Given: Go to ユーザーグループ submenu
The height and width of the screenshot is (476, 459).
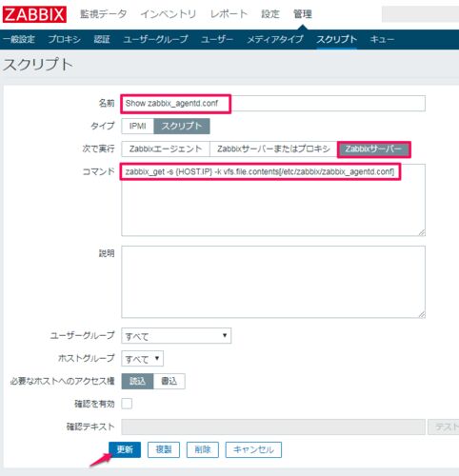Looking at the screenshot, I should [155, 39].
